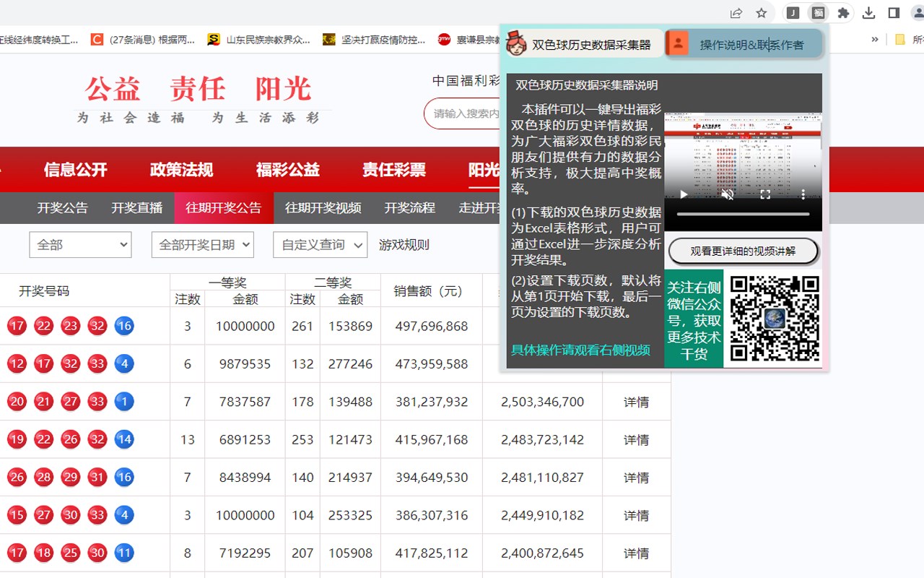Open the Extensions puzzle piece menu
This screenshot has width=924, height=578.
[842, 13]
